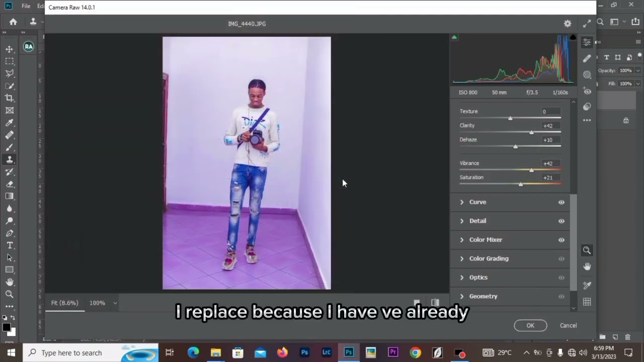Select the Eraser tool
The height and width of the screenshot is (362, 644).
click(10, 184)
